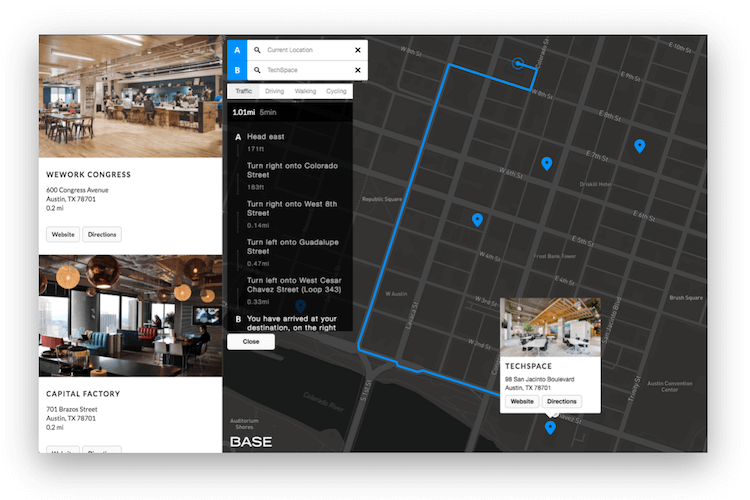
Task: Click the Frost Bank Tower map label
Action: click(555, 256)
